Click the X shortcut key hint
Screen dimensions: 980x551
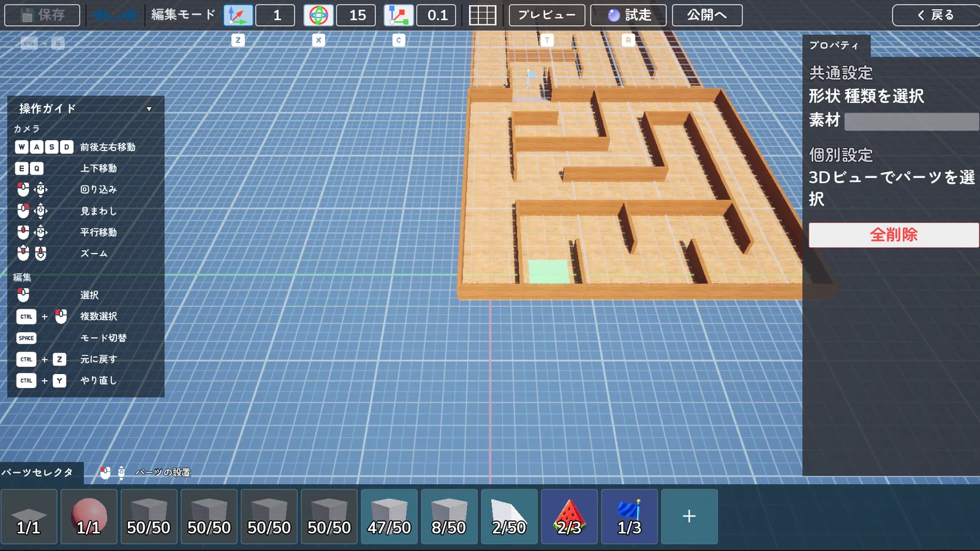pos(318,40)
